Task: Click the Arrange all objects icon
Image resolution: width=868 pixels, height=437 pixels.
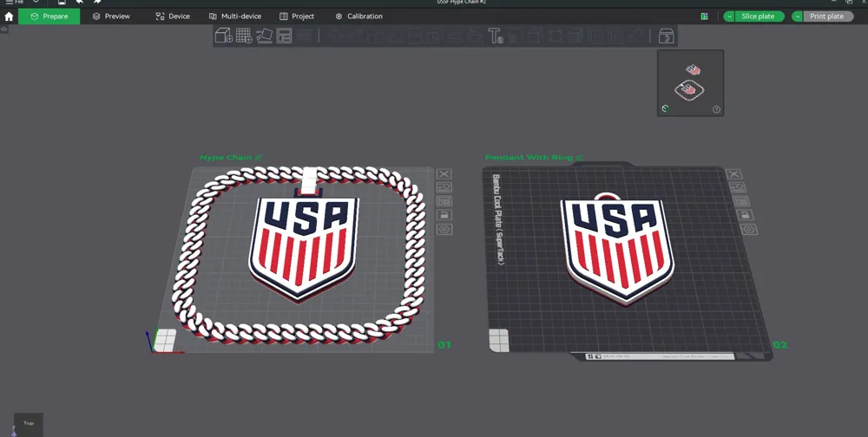Action: click(284, 36)
